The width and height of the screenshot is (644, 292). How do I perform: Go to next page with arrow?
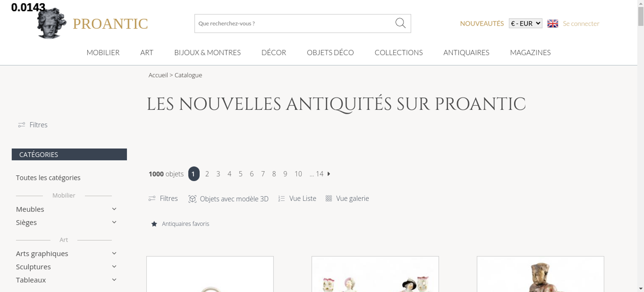coord(329,174)
